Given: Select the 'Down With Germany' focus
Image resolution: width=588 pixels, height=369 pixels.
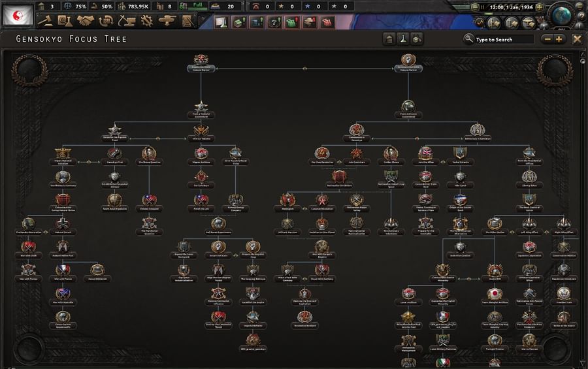Looking at the screenshot, I should click(321, 274).
